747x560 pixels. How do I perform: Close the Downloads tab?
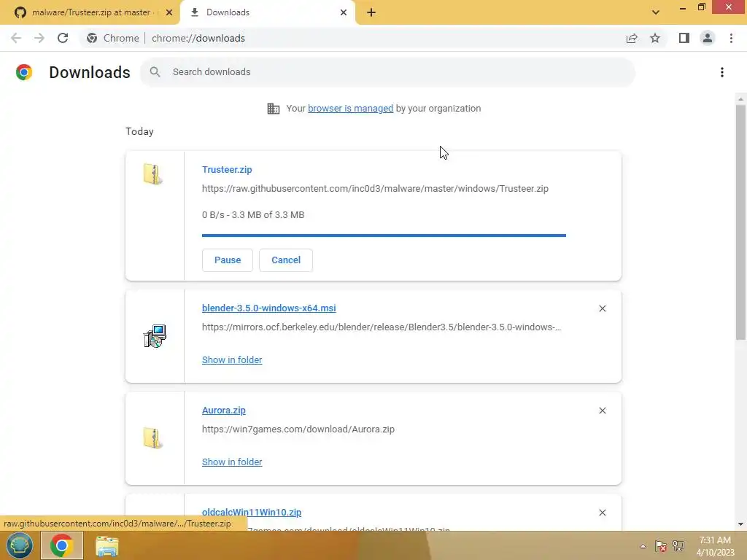click(344, 13)
